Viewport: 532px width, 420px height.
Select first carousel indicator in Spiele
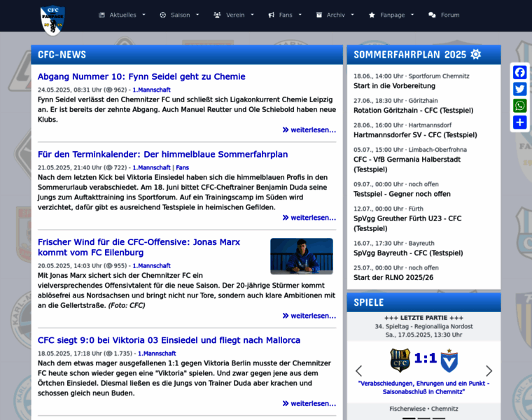(409, 419)
